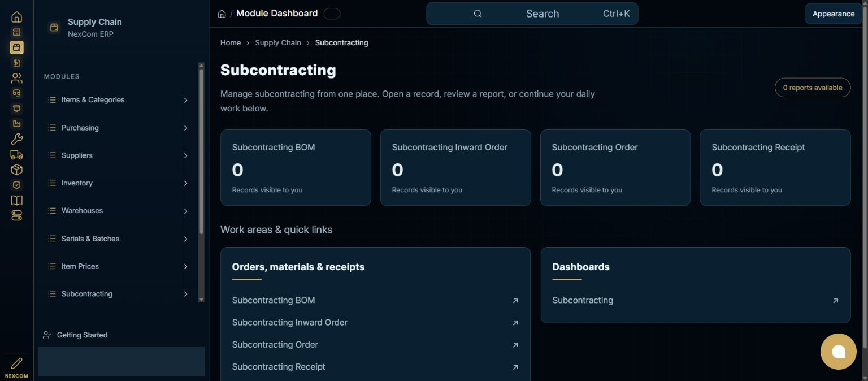
Task: Expand Warehouses module chevron
Action: pos(185,211)
